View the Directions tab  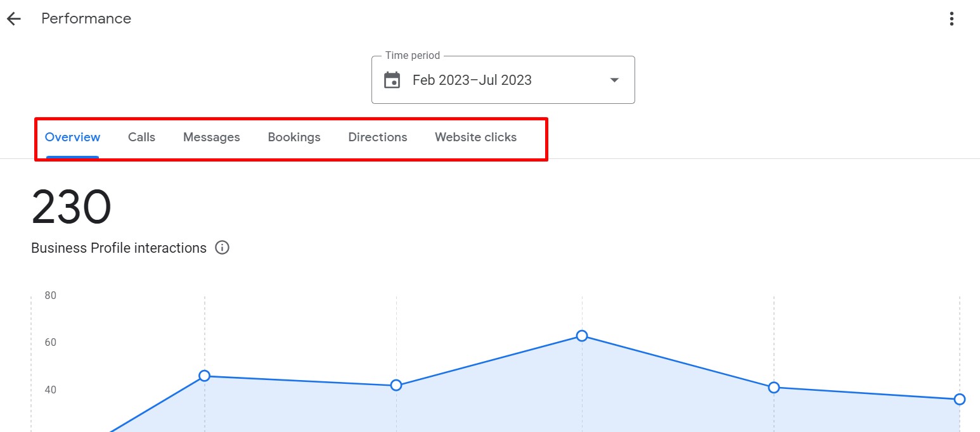[378, 137]
